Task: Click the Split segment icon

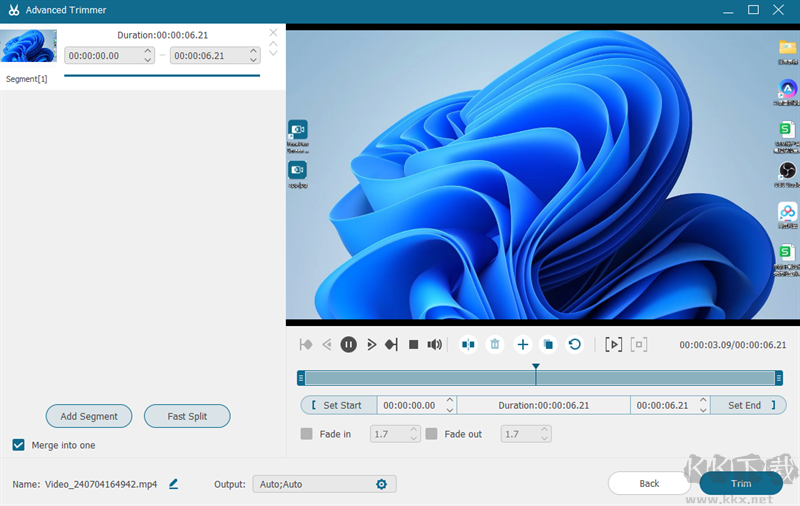Action: pos(468,344)
